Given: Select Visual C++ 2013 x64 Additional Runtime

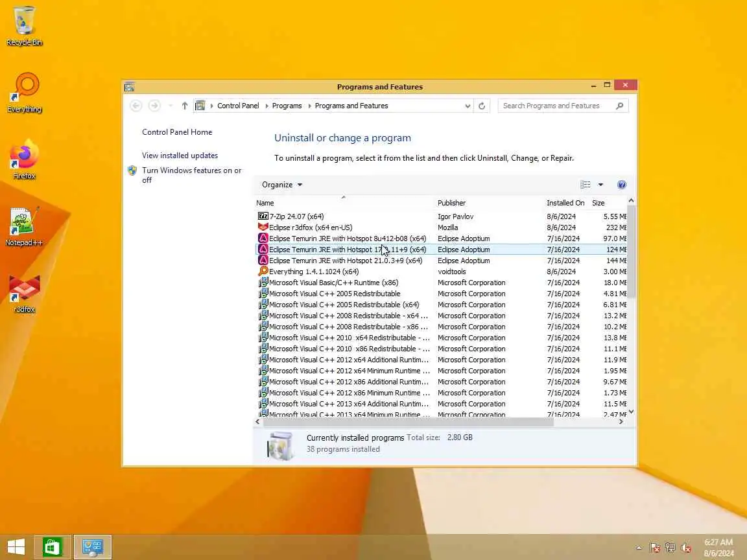Looking at the screenshot, I should 441,404.
